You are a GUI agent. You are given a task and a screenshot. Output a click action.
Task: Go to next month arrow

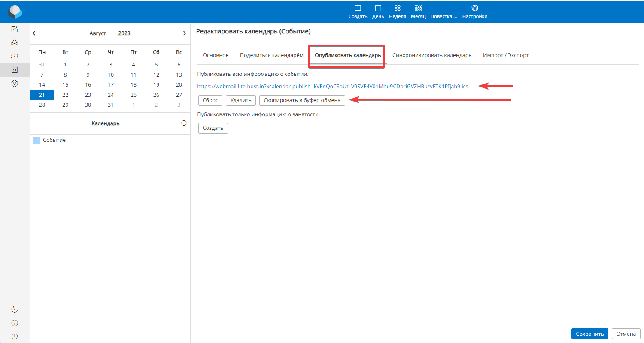tap(185, 33)
